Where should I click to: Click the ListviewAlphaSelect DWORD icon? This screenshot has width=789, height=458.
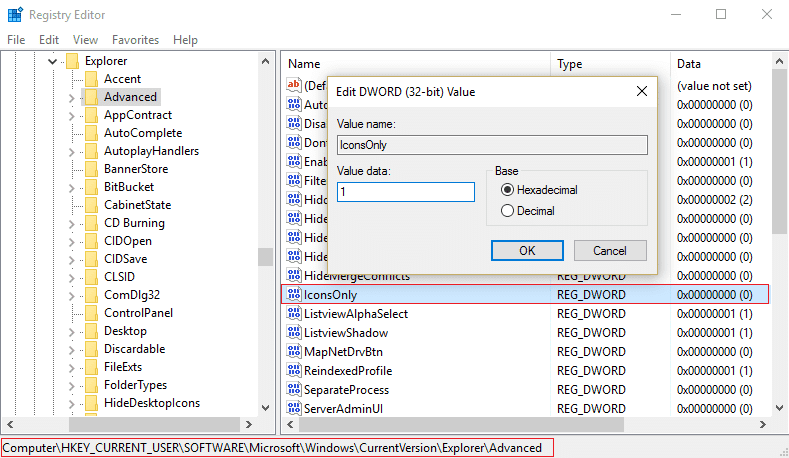pos(294,314)
